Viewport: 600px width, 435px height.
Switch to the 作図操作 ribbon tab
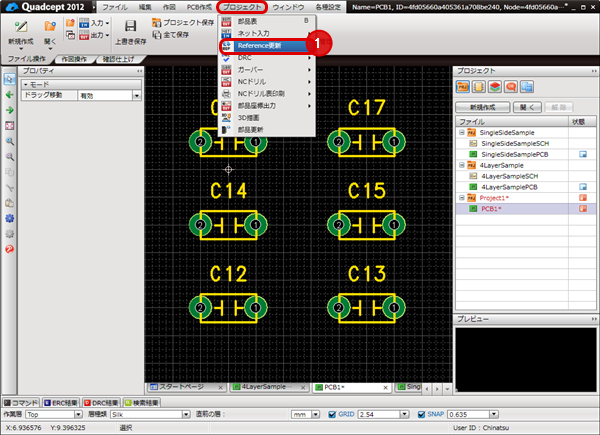74,59
